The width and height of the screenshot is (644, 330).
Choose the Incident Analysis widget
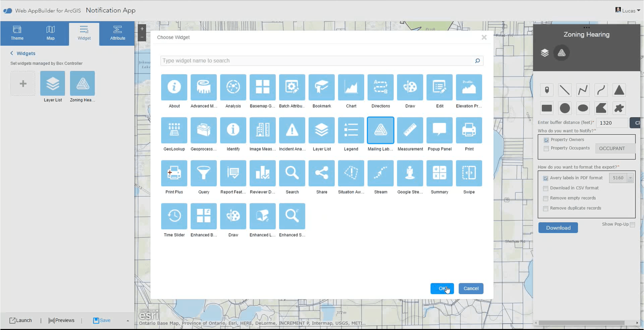pos(292,130)
